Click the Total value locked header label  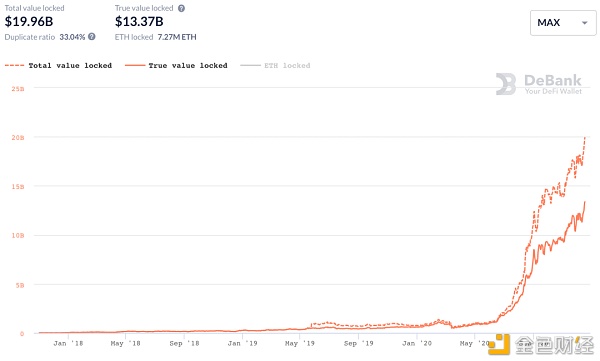coord(34,8)
